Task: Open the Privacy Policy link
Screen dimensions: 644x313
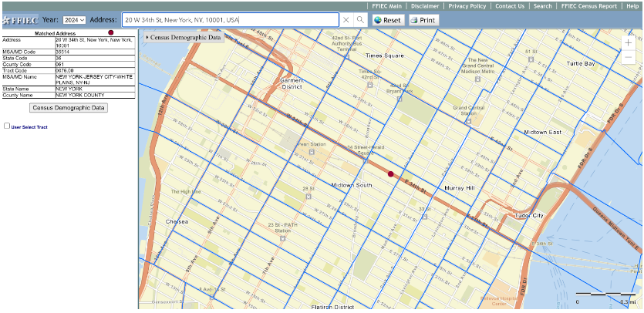Action: click(467, 6)
